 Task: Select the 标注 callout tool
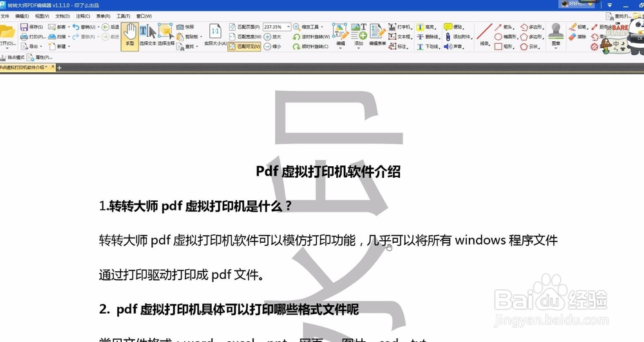[x=399, y=46]
